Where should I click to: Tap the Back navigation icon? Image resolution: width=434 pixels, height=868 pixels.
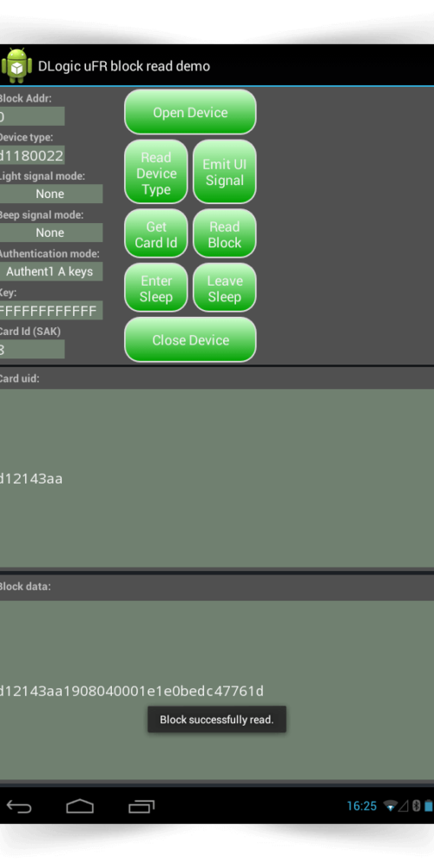[19, 806]
